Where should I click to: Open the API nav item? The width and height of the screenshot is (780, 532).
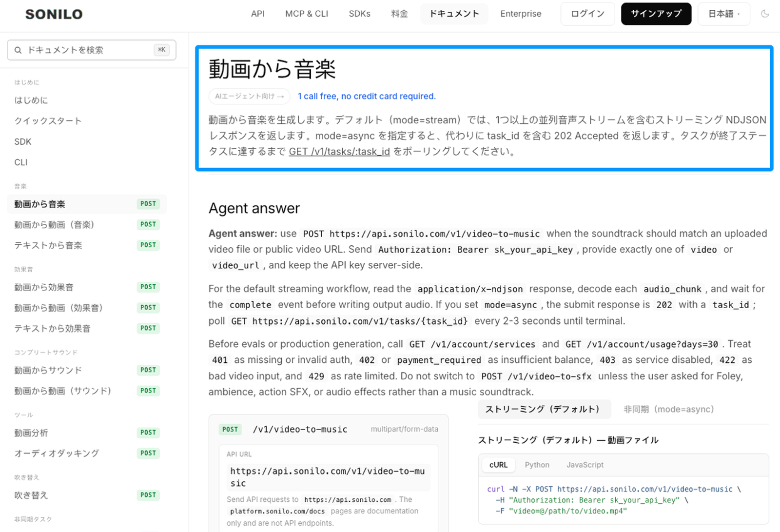click(x=258, y=14)
